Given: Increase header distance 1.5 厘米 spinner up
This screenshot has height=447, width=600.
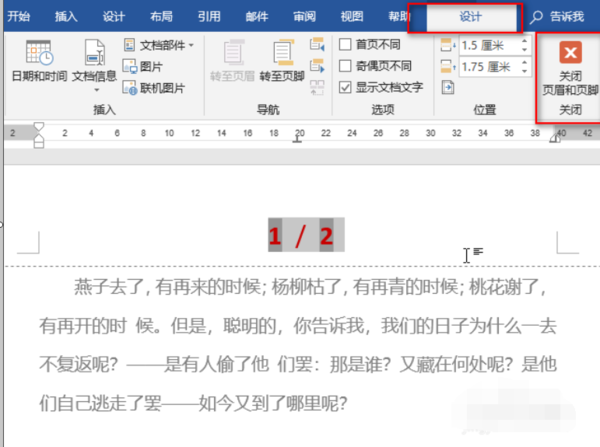Looking at the screenshot, I should (524, 41).
